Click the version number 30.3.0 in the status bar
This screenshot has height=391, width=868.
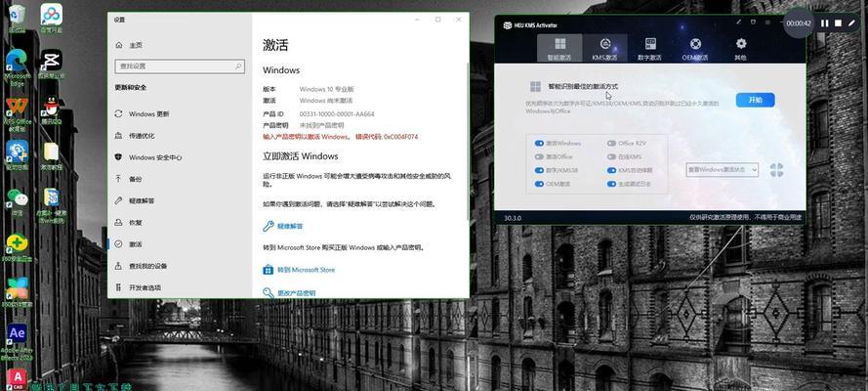[512, 218]
